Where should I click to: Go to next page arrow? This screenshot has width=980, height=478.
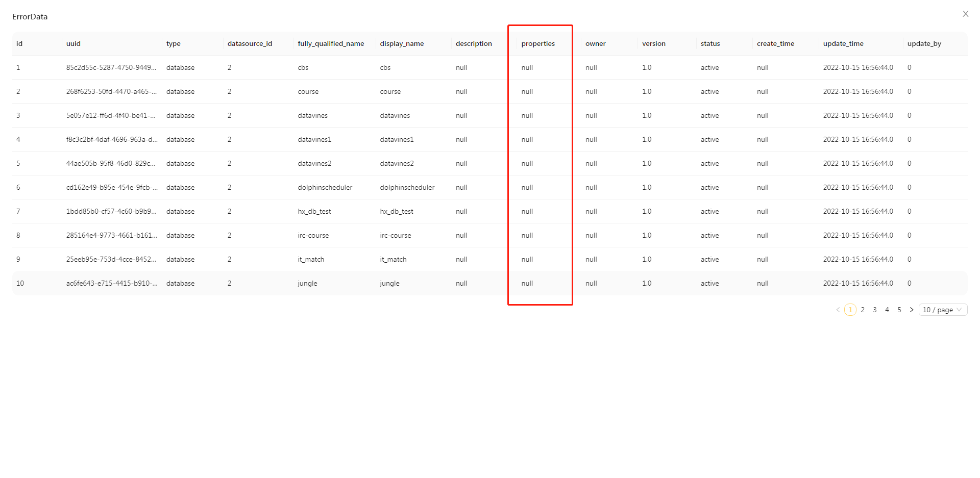click(x=912, y=310)
